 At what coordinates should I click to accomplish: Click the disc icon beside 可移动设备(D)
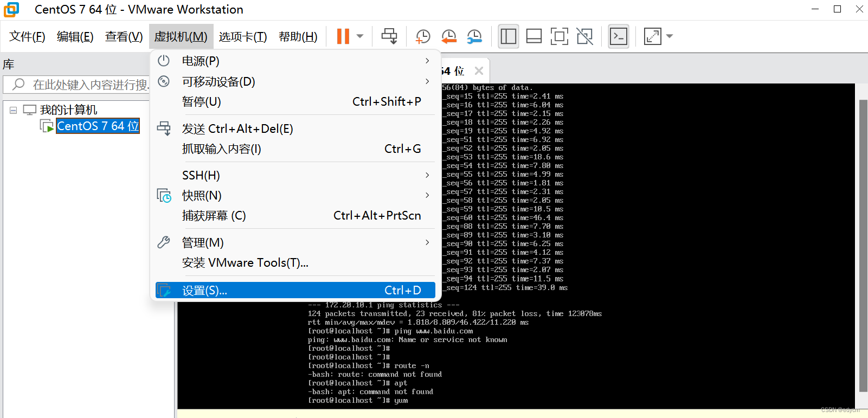coord(164,81)
